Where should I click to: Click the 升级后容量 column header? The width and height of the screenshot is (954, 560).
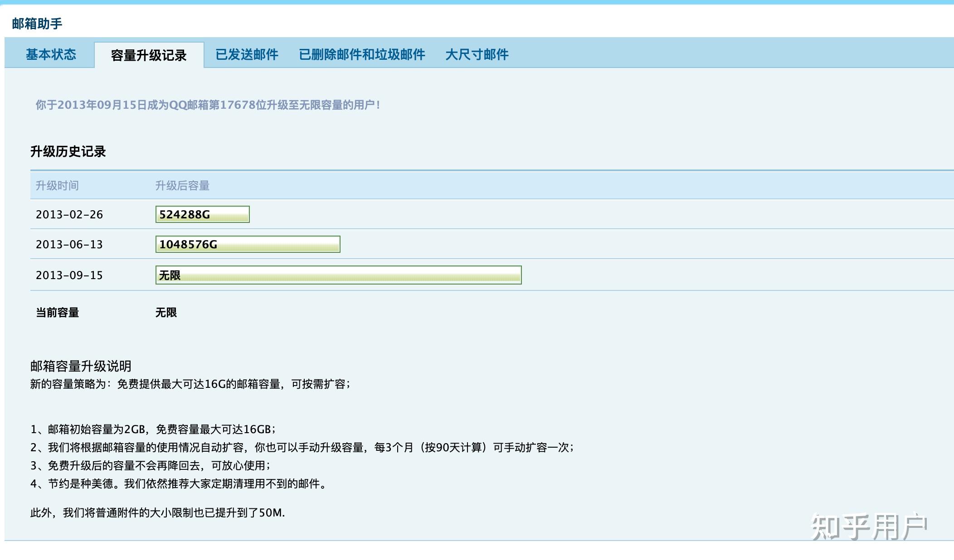click(182, 185)
